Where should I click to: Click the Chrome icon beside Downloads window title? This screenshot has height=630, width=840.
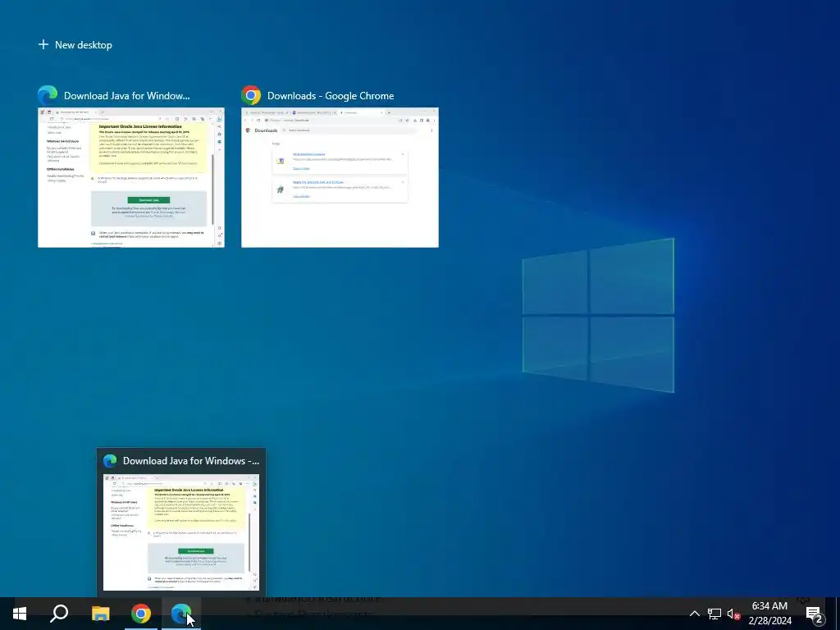(x=251, y=95)
